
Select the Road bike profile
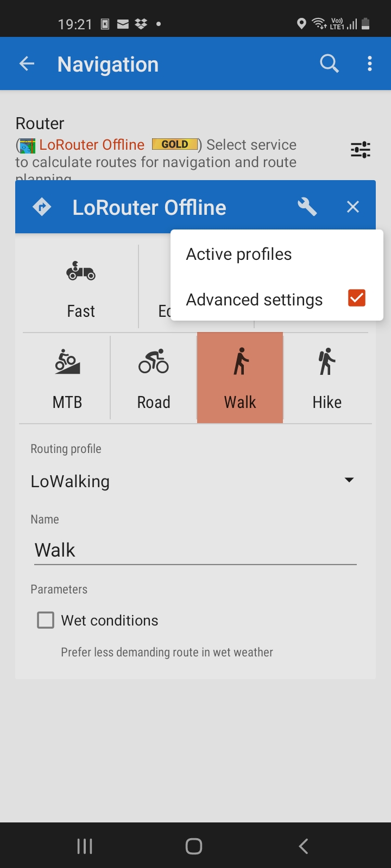pos(154,379)
